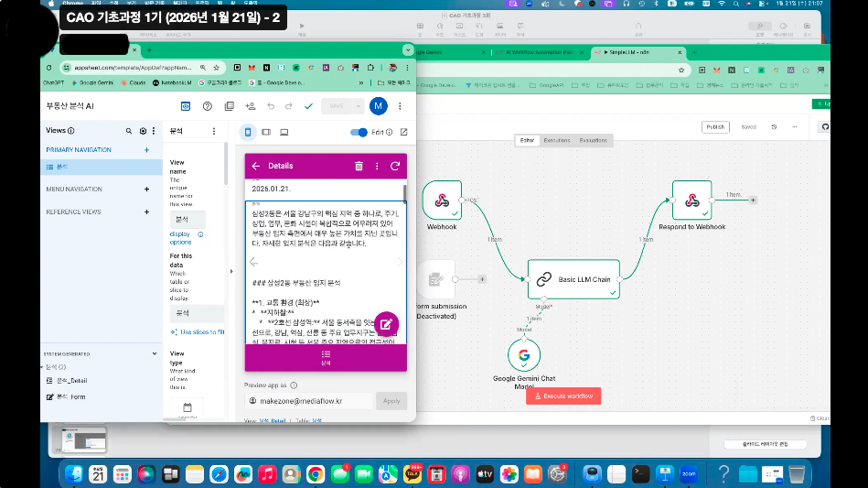Select the mobile phone preview icon
Image resolution: width=868 pixels, height=488 pixels.
[248, 132]
